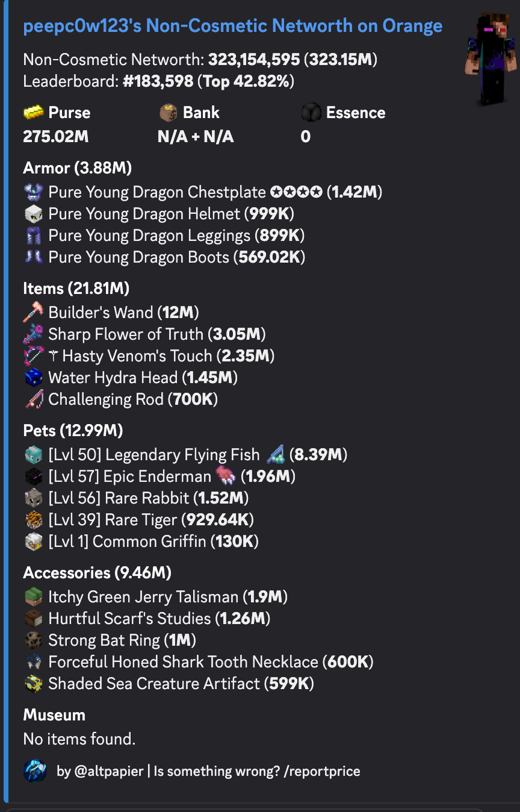This screenshot has height=812, width=520.
Task: Click the Strong Bat Ring icon
Action: tap(33, 640)
